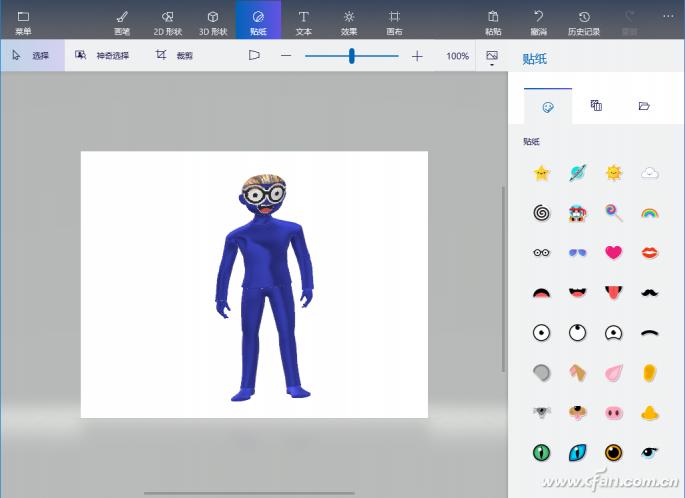This screenshot has height=498, width=685.
Task: Pick the rainbow sticker
Action: click(x=649, y=212)
